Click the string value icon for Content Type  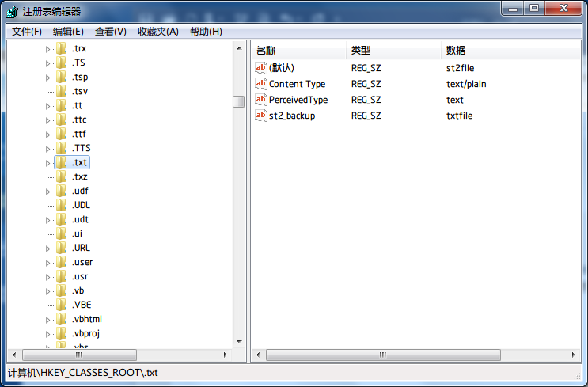click(261, 84)
